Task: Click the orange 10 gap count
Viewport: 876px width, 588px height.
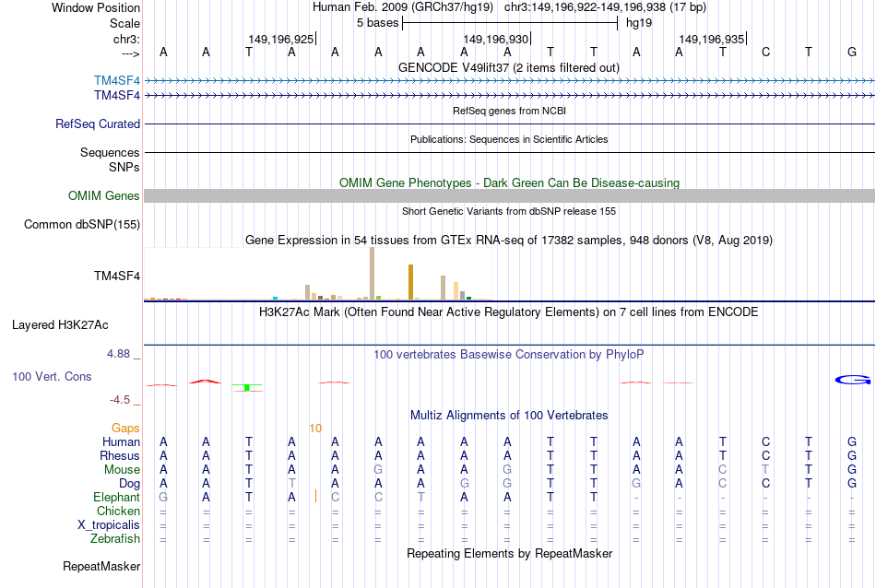Action: pyautogui.click(x=315, y=428)
